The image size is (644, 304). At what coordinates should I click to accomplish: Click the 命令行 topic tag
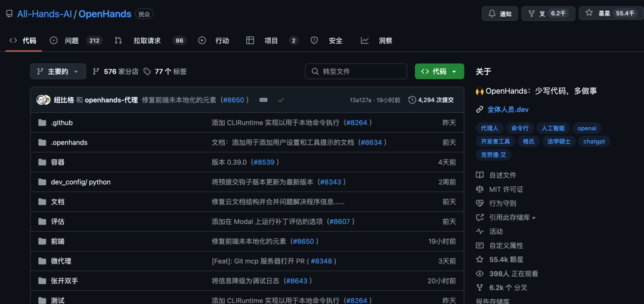pyautogui.click(x=519, y=128)
